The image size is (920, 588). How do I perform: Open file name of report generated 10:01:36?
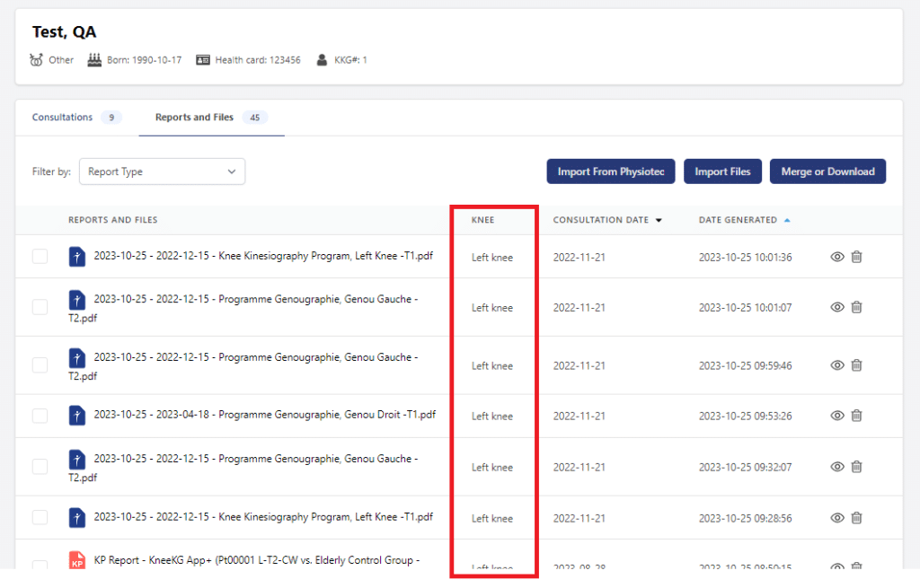coord(263,256)
